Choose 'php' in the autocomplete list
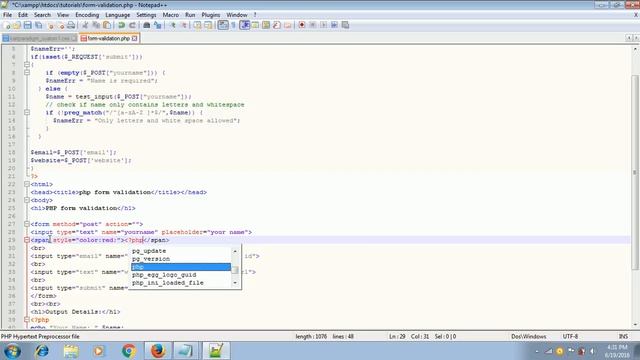The width and height of the screenshot is (640, 360). coord(181,267)
